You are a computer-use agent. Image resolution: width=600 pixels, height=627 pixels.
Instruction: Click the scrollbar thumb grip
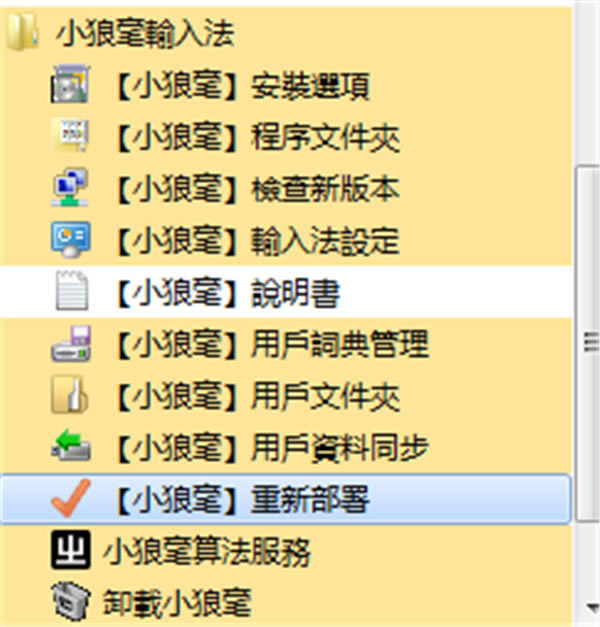point(591,343)
